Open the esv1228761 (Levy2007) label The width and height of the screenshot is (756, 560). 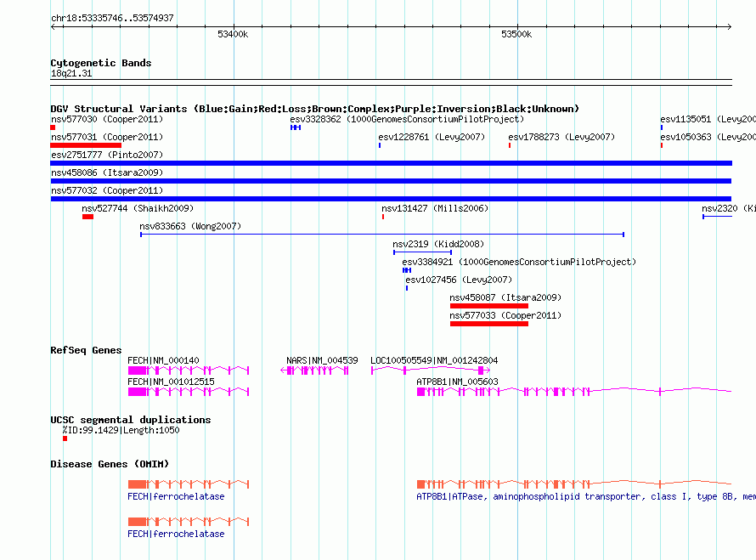(432, 137)
